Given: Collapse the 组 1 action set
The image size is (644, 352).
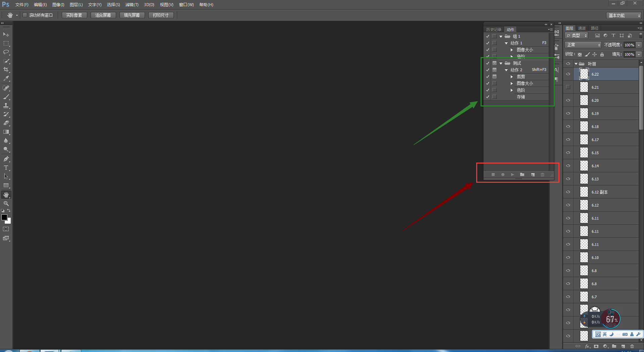Looking at the screenshot, I should click(x=501, y=36).
